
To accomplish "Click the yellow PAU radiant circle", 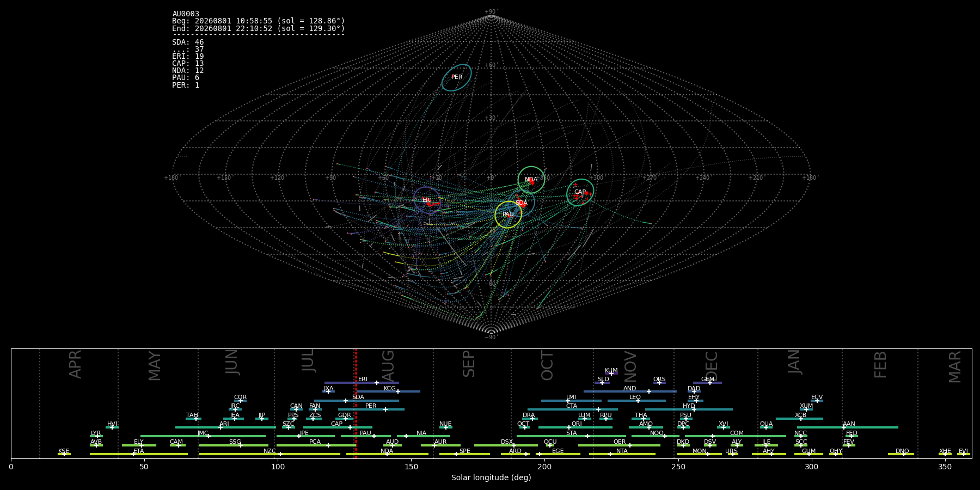I will (508, 215).
